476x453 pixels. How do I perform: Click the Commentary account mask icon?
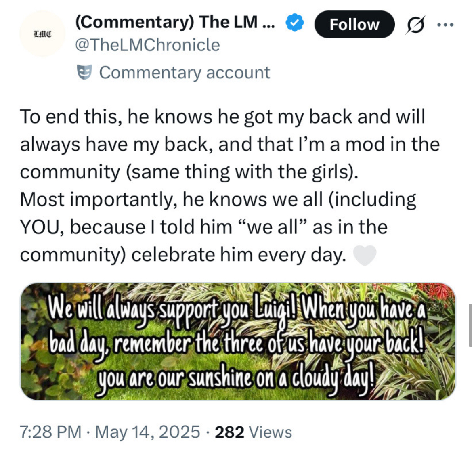click(84, 72)
